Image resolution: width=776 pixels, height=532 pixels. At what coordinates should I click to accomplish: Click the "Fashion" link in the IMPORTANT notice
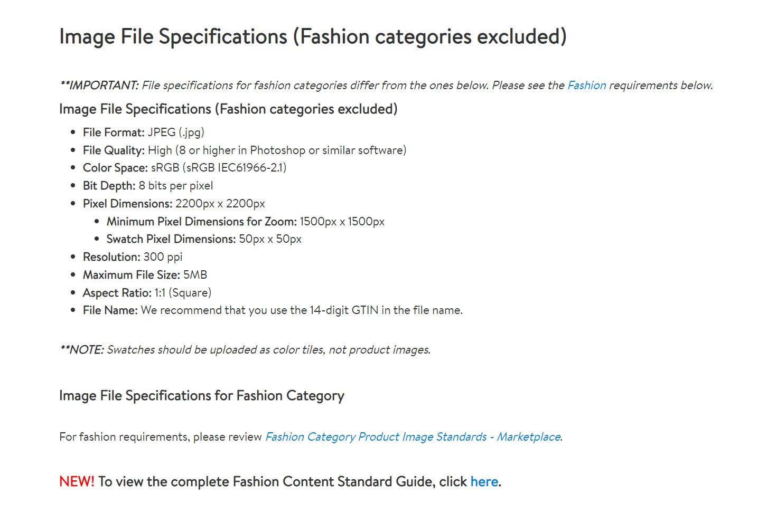(586, 85)
